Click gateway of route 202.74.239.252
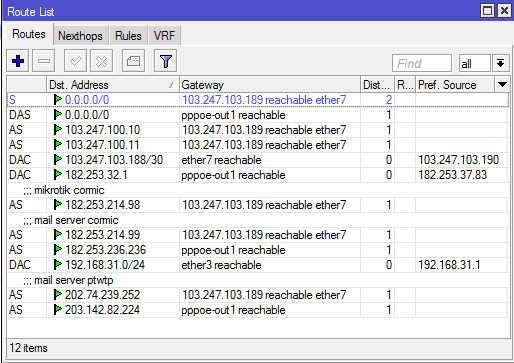 (x=264, y=295)
